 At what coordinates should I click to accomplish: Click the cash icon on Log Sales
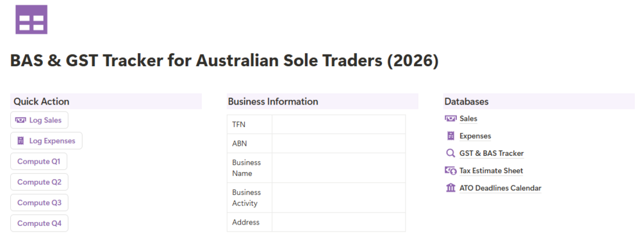pos(20,120)
